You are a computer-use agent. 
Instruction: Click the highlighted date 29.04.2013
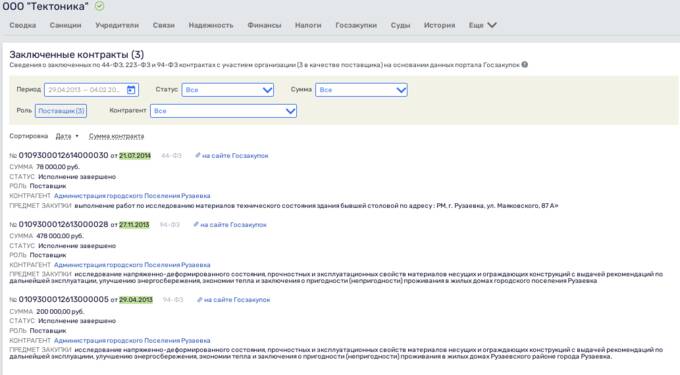[x=136, y=300]
